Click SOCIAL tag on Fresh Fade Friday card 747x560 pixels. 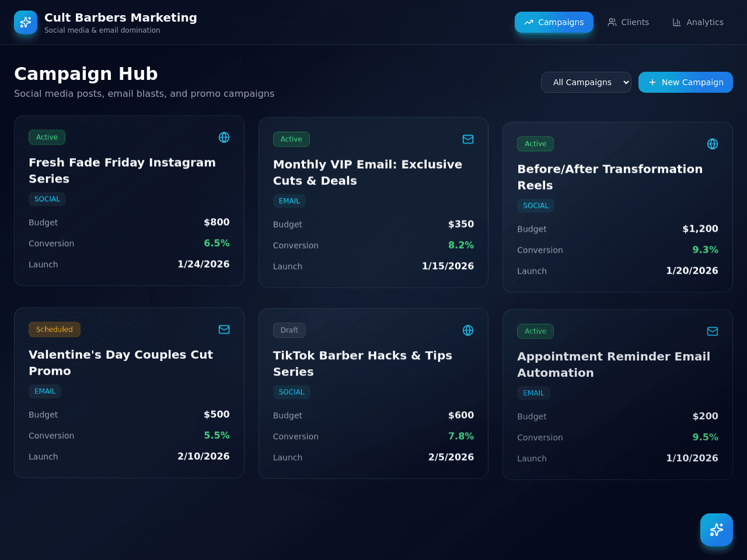click(x=47, y=199)
